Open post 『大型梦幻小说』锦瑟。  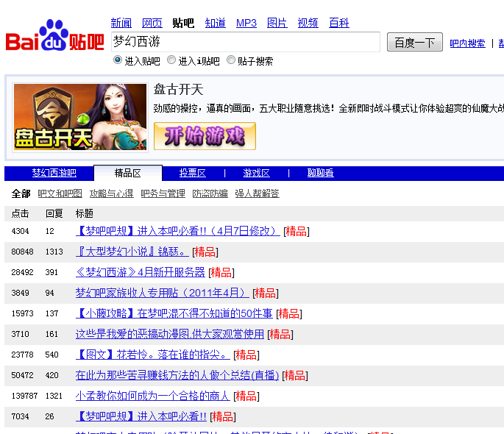pos(132,252)
